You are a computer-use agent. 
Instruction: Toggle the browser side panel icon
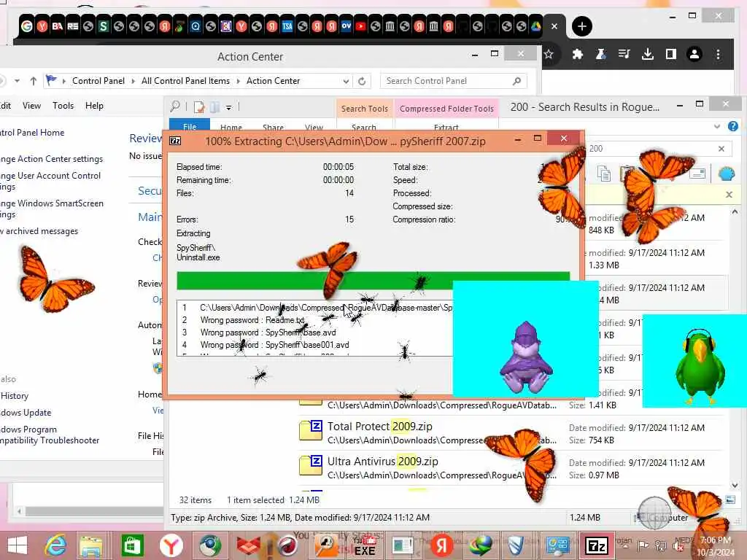(x=671, y=54)
